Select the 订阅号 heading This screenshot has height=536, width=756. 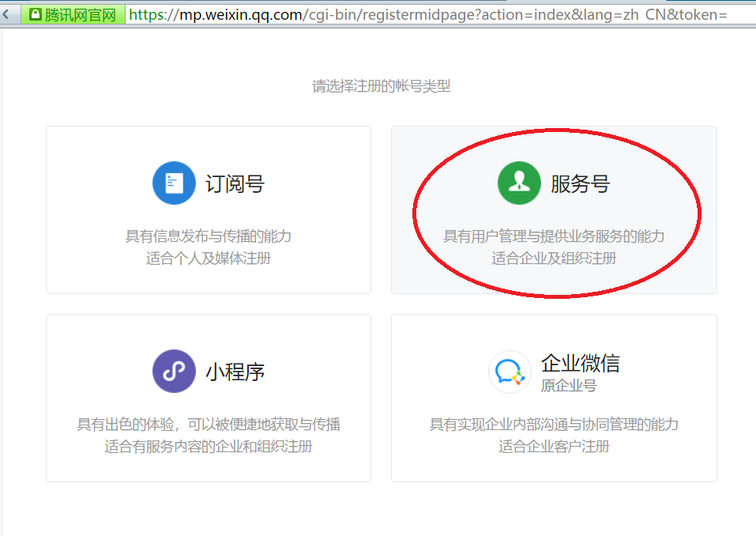tap(235, 184)
